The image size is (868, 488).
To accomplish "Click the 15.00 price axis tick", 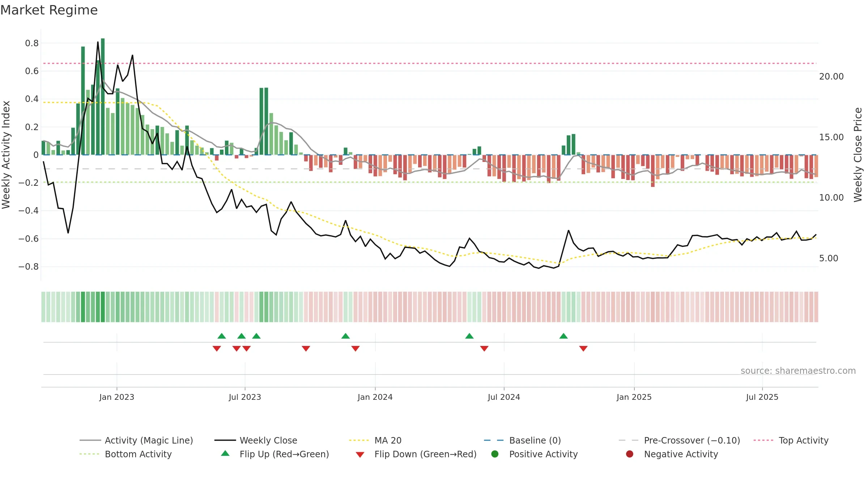I will pos(831,137).
